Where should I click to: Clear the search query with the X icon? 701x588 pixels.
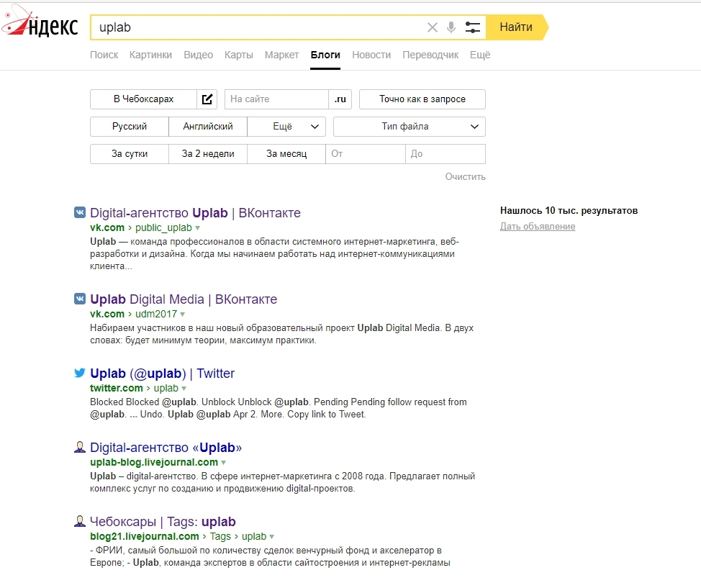[x=433, y=27]
